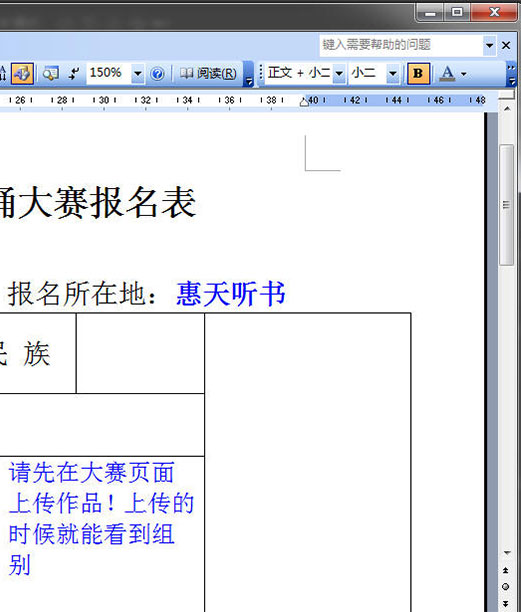Switch to reading layout with 阅读(R)
Viewport: 521px width, 612px height.
[x=208, y=73]
